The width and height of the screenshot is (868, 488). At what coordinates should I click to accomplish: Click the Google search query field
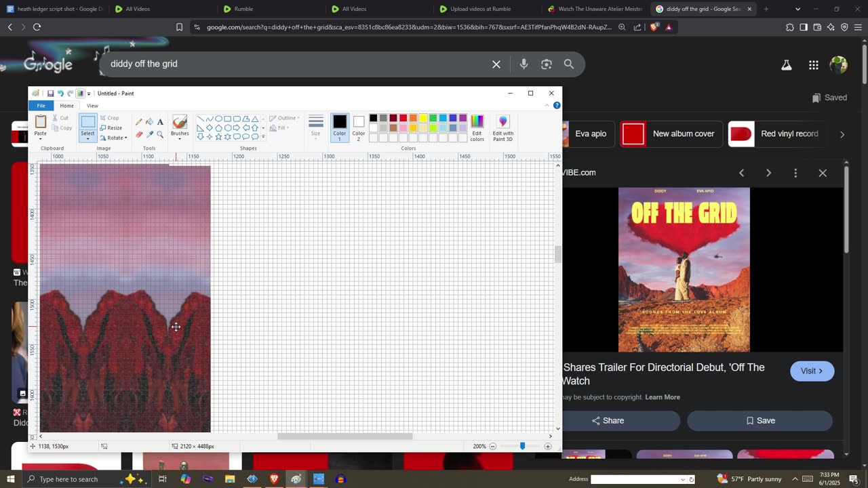coord(297,64)
